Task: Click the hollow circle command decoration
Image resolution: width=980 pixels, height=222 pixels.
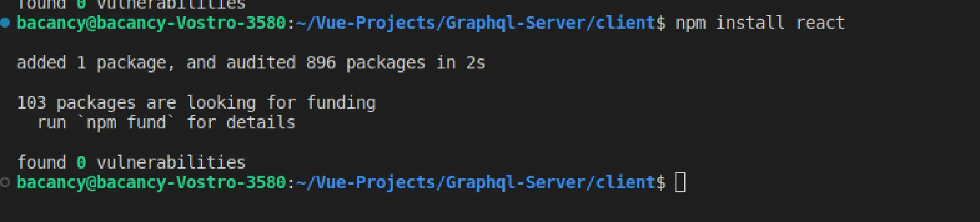Action: click(x=5, y=182)
